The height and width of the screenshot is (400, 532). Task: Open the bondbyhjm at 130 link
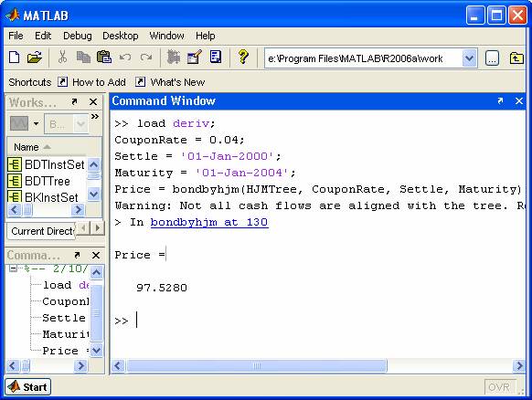coord(209,222)
